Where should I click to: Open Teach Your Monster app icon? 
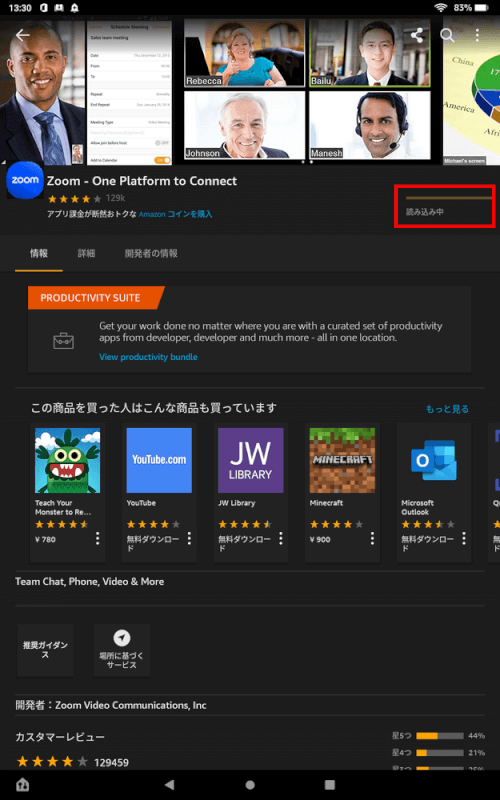pos(67,460)
